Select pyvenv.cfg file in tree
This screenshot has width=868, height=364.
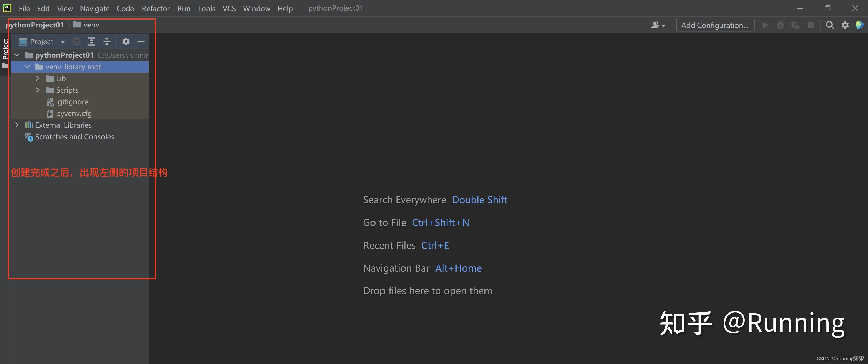[73, 114]
